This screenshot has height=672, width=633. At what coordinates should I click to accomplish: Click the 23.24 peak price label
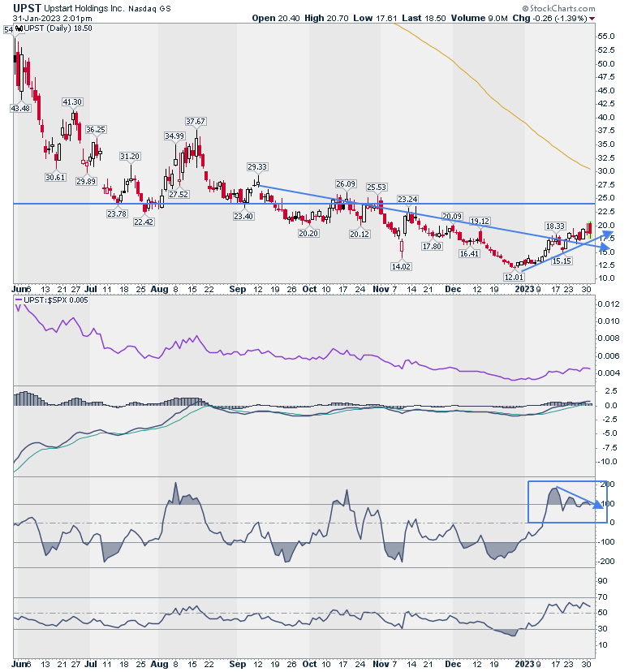coord(407,200)
